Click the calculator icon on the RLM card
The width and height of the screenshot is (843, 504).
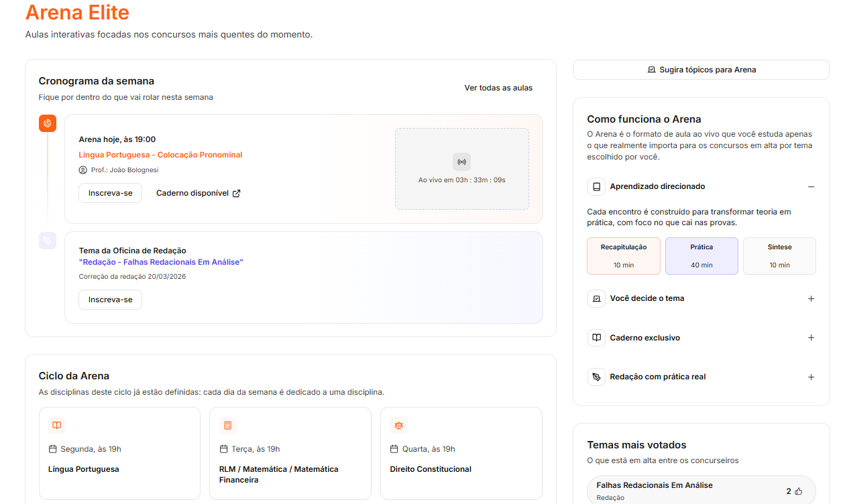tap(228, 426)
